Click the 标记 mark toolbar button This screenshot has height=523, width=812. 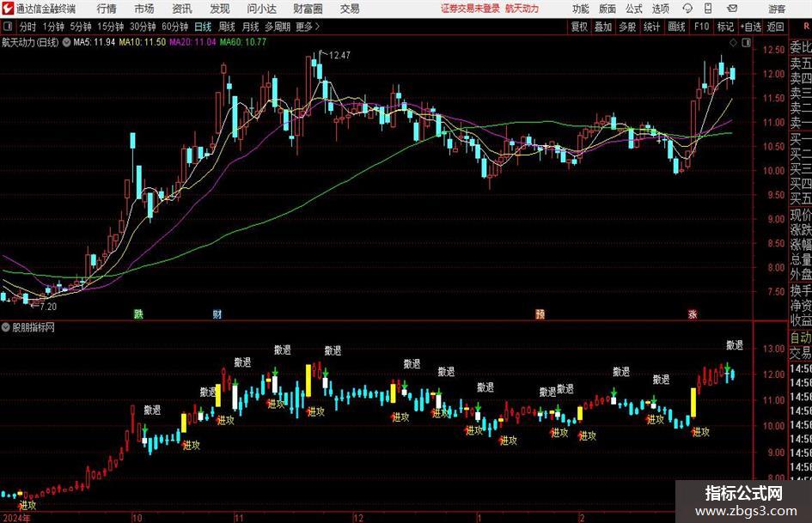tap(725, 27)
